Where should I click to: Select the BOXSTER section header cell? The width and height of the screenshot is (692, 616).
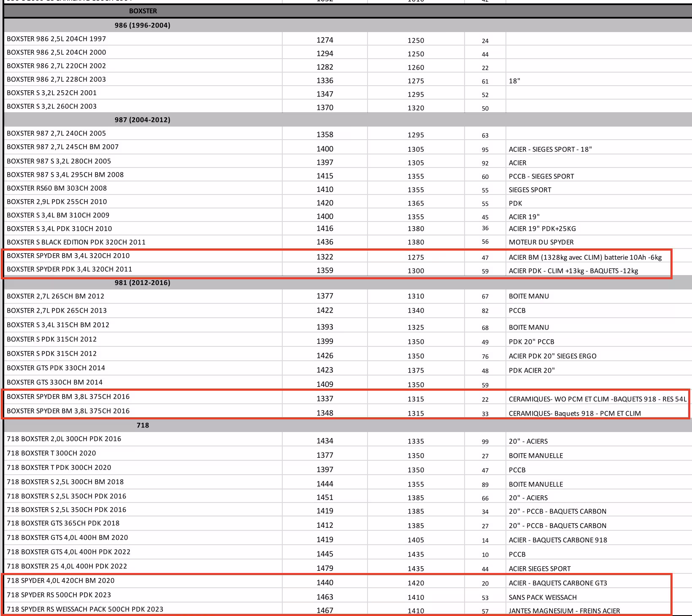coord(143,11)
